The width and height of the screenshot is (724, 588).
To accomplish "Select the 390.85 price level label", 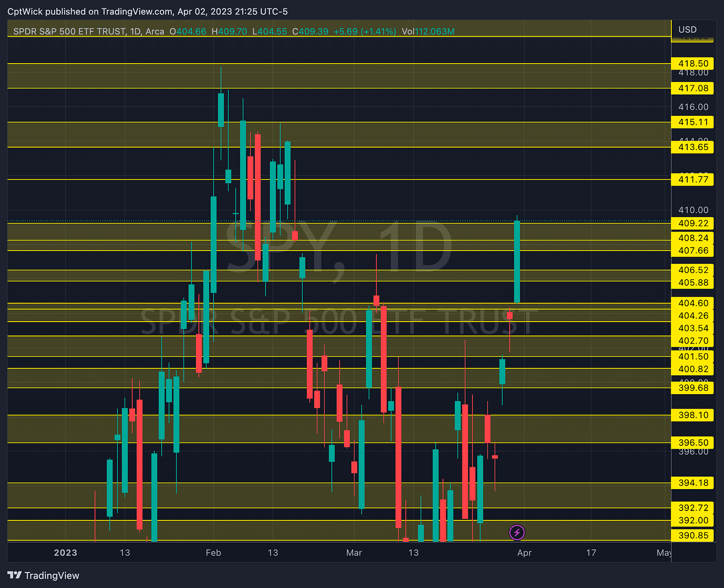I will 693,536.
